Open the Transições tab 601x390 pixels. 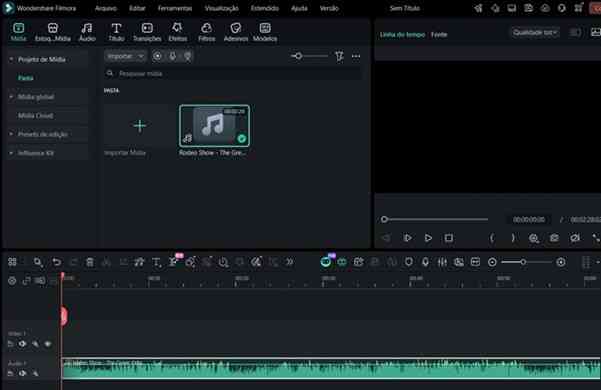(x=147, y=32)
